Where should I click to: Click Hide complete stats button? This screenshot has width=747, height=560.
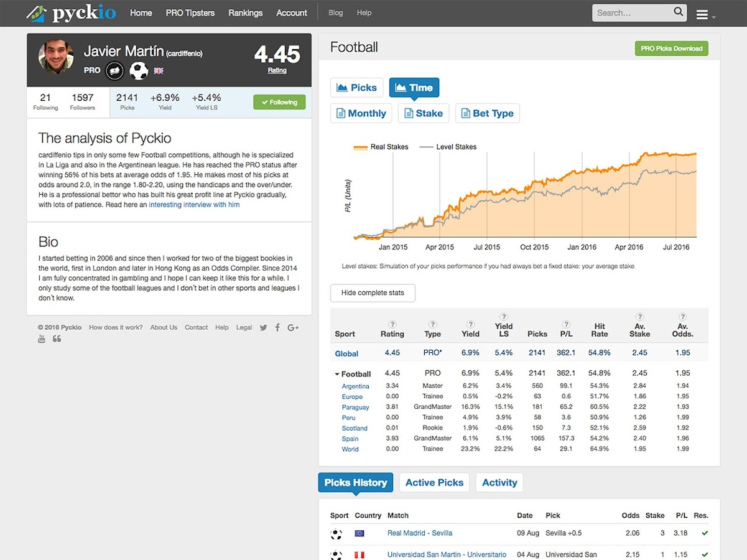373,293
